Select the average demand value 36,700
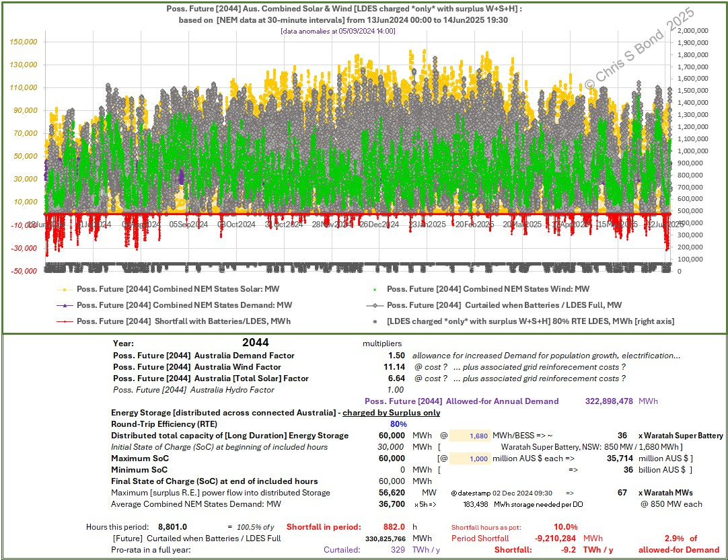Image resolution: width=728 pixels, height=560 pixels. click(392, 504)
